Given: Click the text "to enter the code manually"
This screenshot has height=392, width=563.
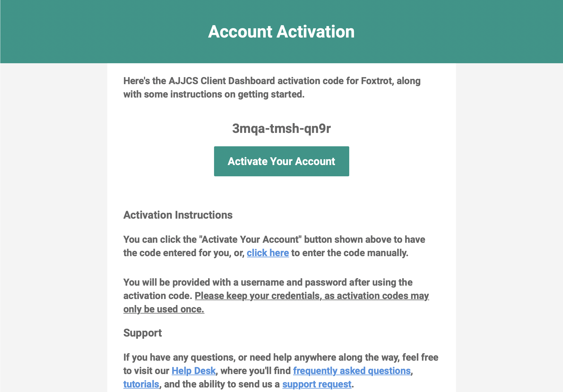Looking at the screenshot, I should click(x=349, y=253).
